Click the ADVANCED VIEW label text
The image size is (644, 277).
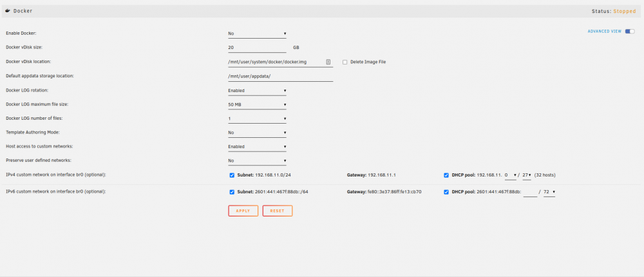[605, 31]
